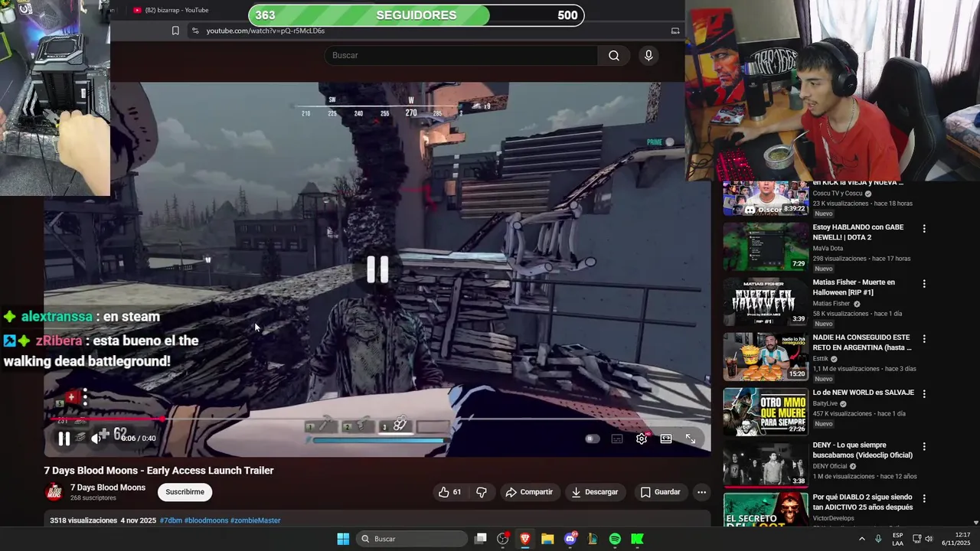Viewport: 980px width, 551px height.
Task: Click the youtube.com address bar URL
Action: coord(266,31)
